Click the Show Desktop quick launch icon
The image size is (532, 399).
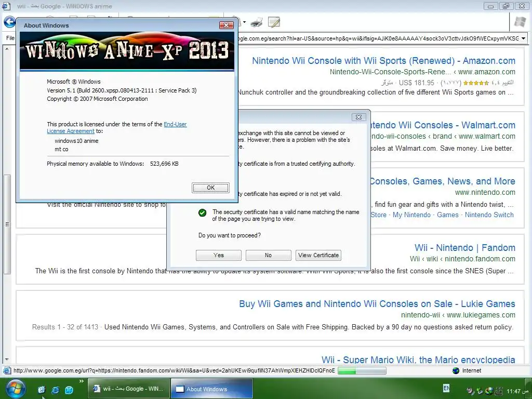[42, 390]
